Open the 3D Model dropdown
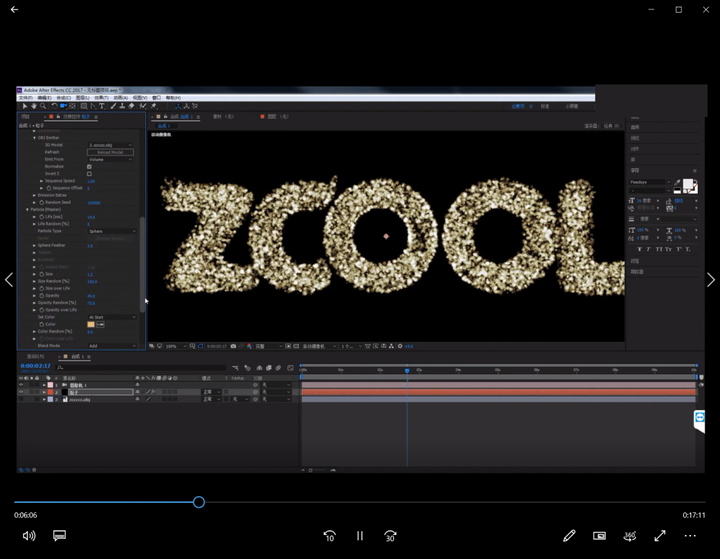720x559 pixels. tap(110, 145)
